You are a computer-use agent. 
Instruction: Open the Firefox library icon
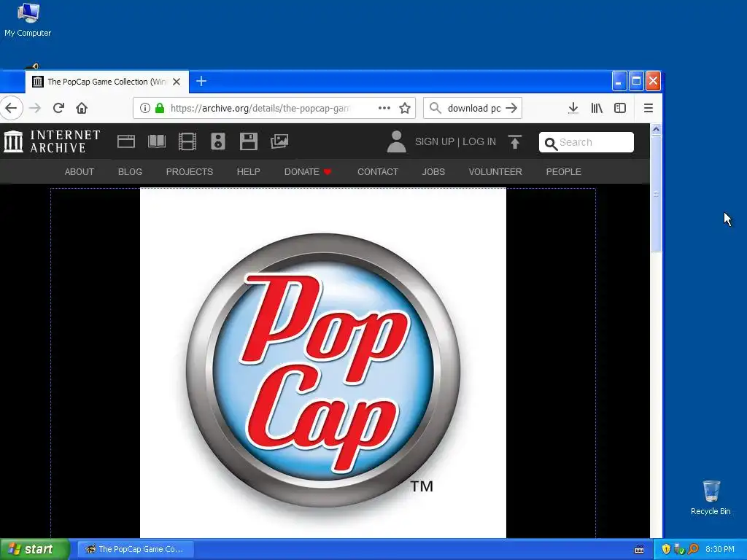[597, 108]
